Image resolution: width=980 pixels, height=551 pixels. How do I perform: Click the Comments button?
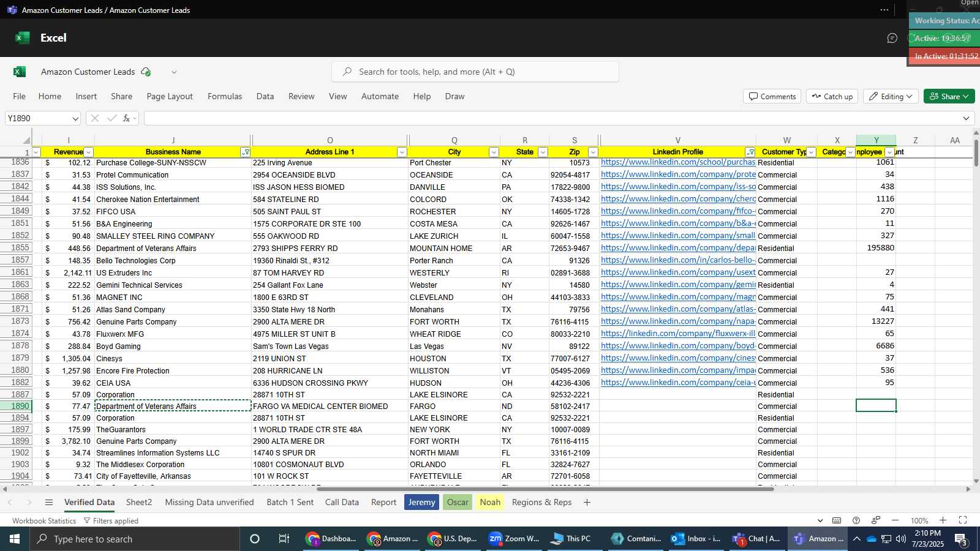click(x=772, y=96)
